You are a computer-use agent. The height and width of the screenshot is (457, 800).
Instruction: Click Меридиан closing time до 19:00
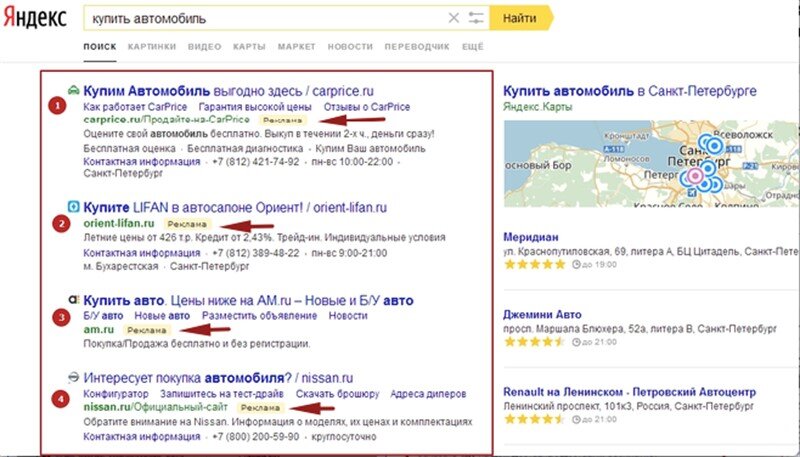coord(594,264)
